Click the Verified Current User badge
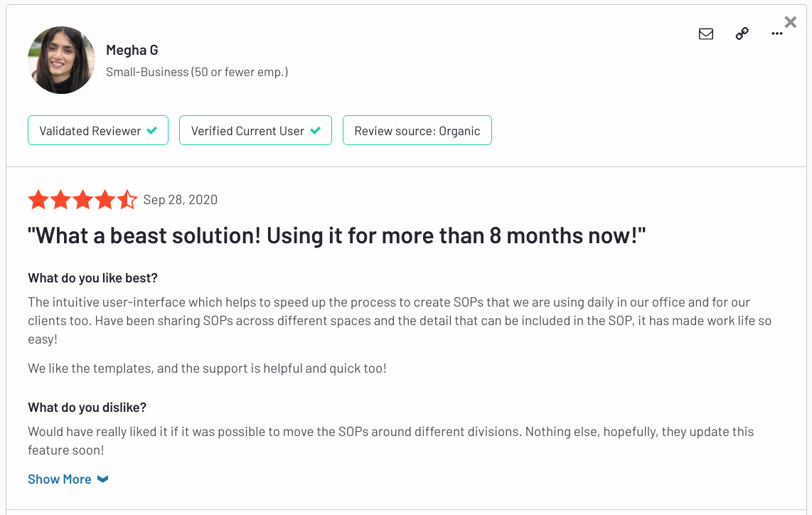 point(255,131)
